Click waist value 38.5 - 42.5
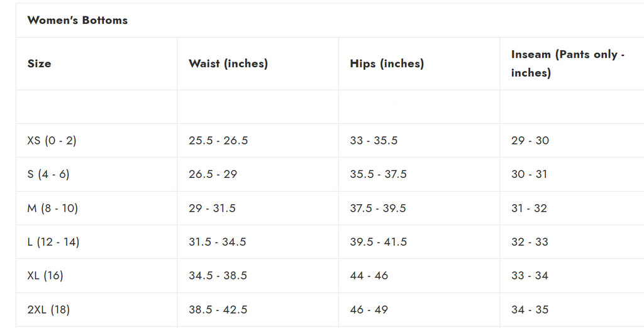The image size is (644, 328). point(218,309)
